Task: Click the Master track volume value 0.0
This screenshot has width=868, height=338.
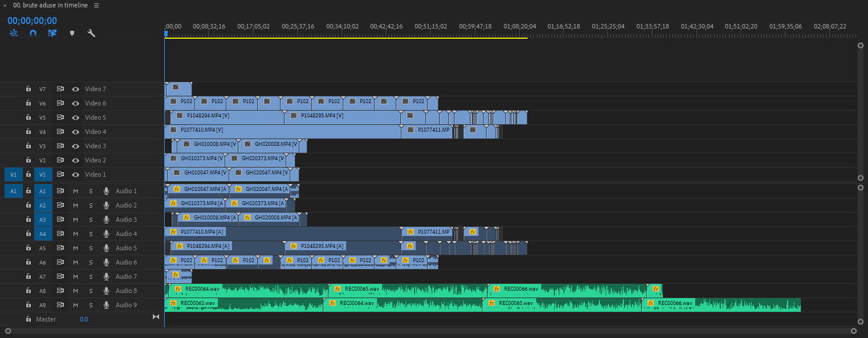Action: click(83, 319)
